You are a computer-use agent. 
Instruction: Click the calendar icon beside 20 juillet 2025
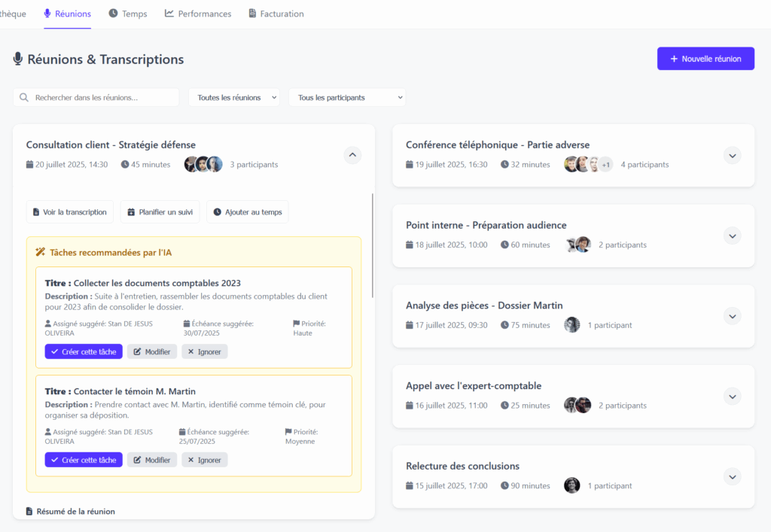coord(29,165)
